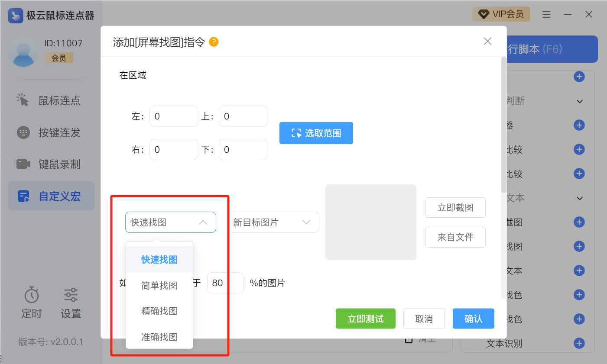Select 简单找图 from the dropdown list
This screenshot has width=607, height=364.
tap(159, 285)
